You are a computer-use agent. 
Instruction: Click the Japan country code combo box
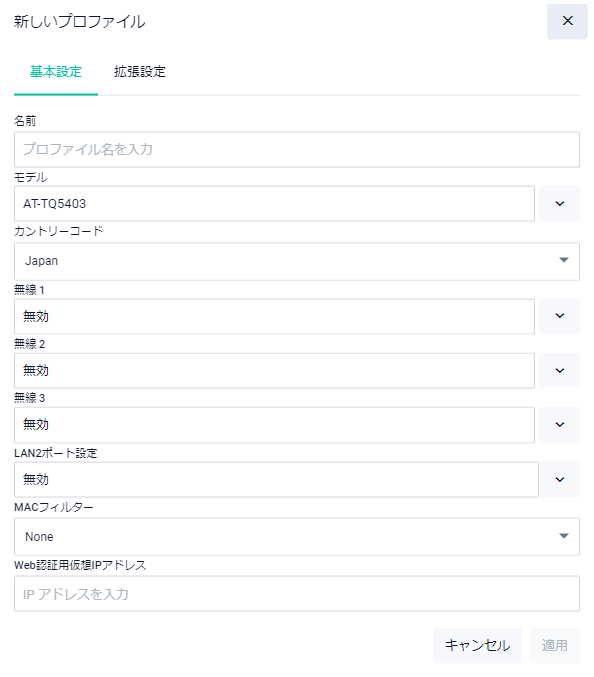click(x=297, y=261)
